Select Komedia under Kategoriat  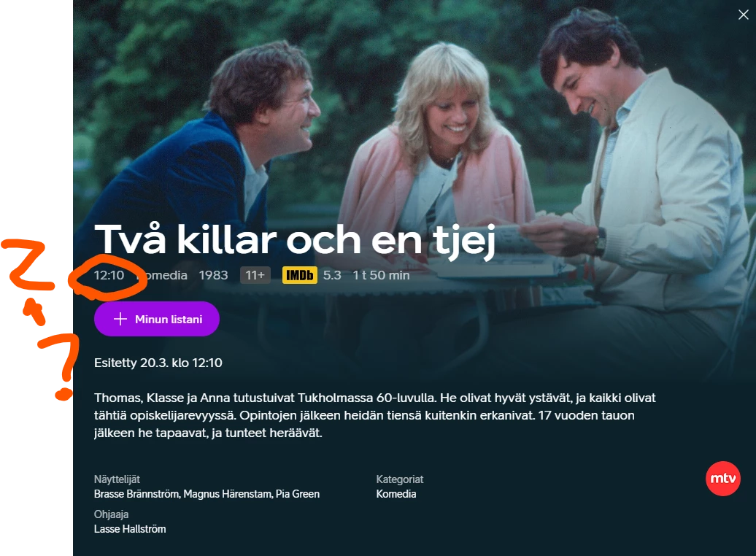pos(396,494)
